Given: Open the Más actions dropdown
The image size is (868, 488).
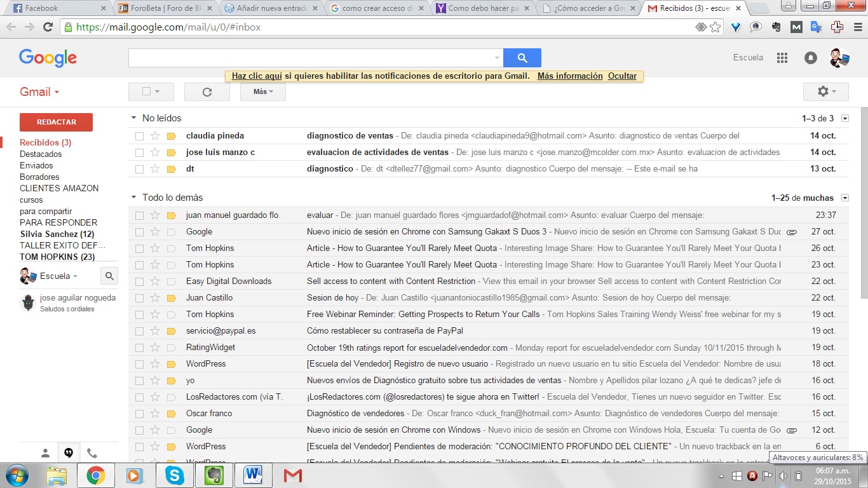Looking at the screenshot, I should point(263,91).
